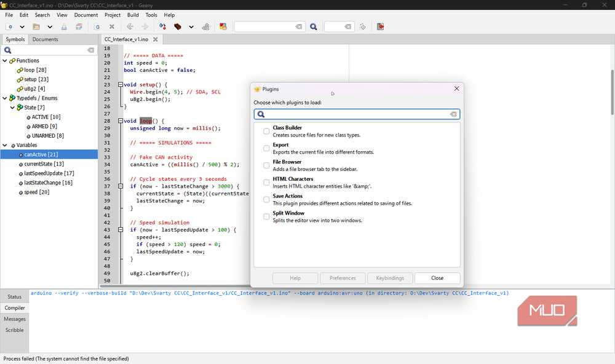Switch to the Documents sidebar tab

[45, 39]
